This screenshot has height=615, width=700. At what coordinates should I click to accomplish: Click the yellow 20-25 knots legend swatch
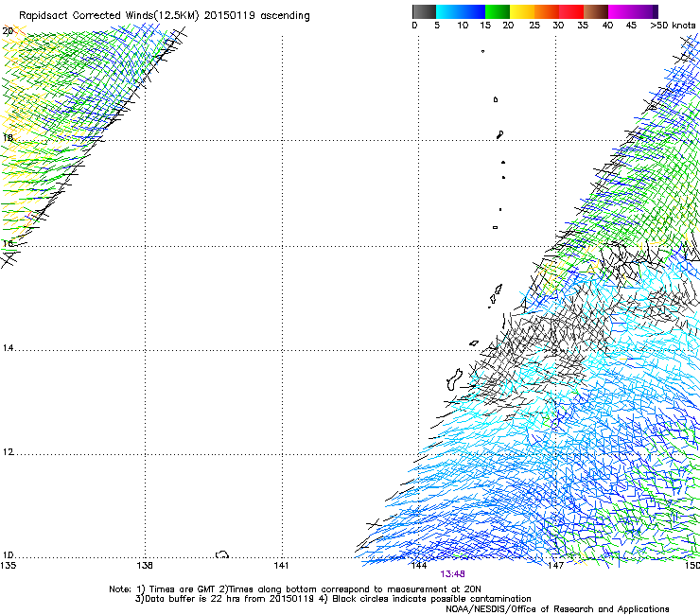pyautogui.click(x=522, y=11)
